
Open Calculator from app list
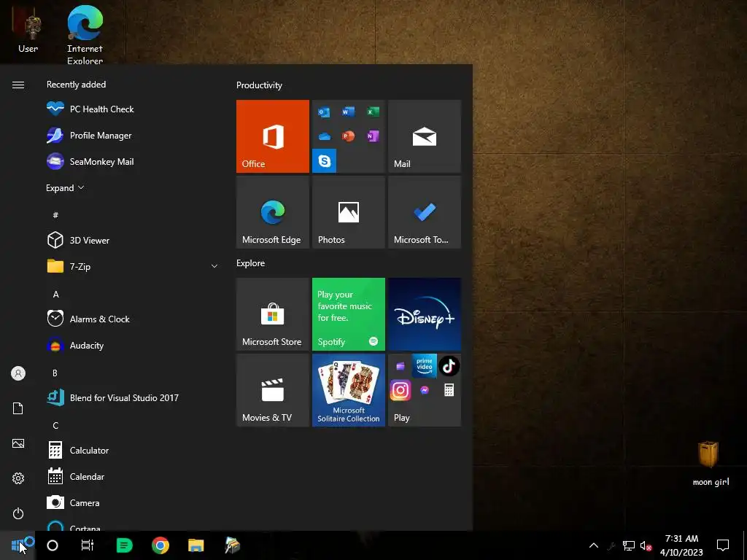(x=132, y=450)
